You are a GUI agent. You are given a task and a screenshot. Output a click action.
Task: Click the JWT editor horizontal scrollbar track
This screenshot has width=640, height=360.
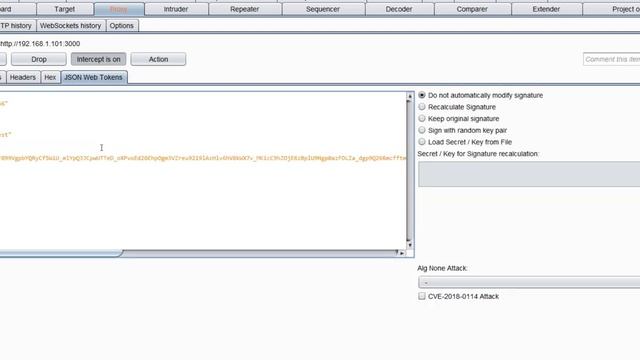(260, 253)
